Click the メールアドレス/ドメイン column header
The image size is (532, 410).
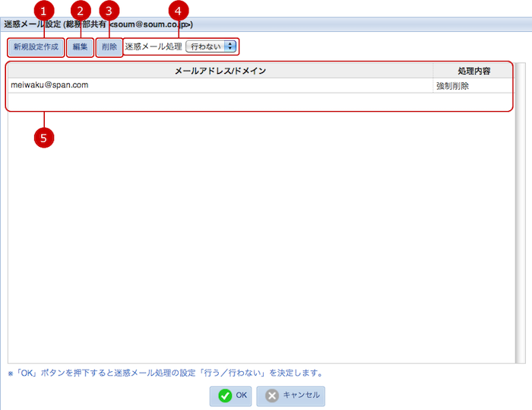tap(220, 71)
